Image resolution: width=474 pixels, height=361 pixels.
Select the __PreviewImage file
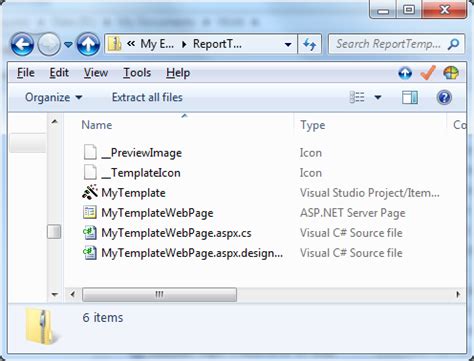[142, 153]
